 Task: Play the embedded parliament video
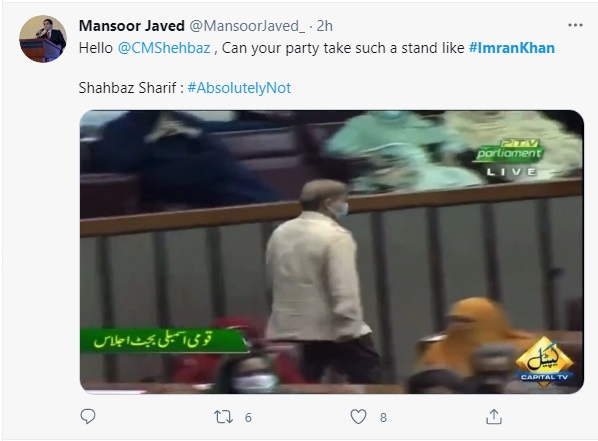pyautogui.click(x=332, y=252)
